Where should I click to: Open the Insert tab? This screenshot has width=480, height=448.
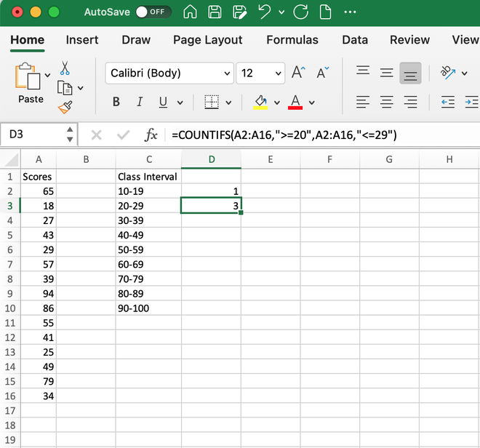point(82,40)
